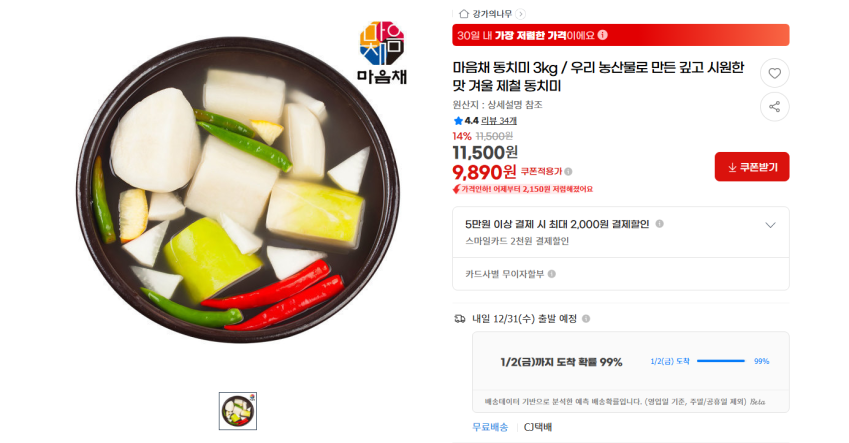
Task: Click the 쿠폰받기 button
Action: (x=752, y=167)
